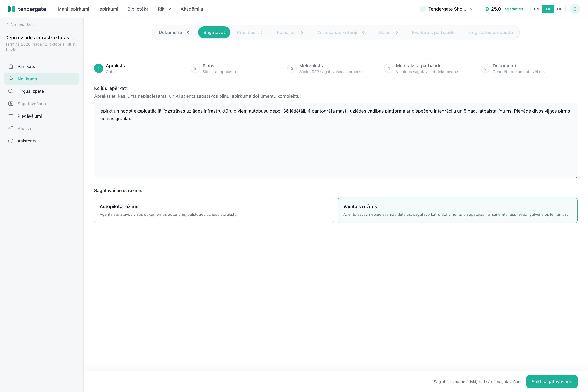Click the organization T avatar badge
588x392 pixels.
(423, 9)
